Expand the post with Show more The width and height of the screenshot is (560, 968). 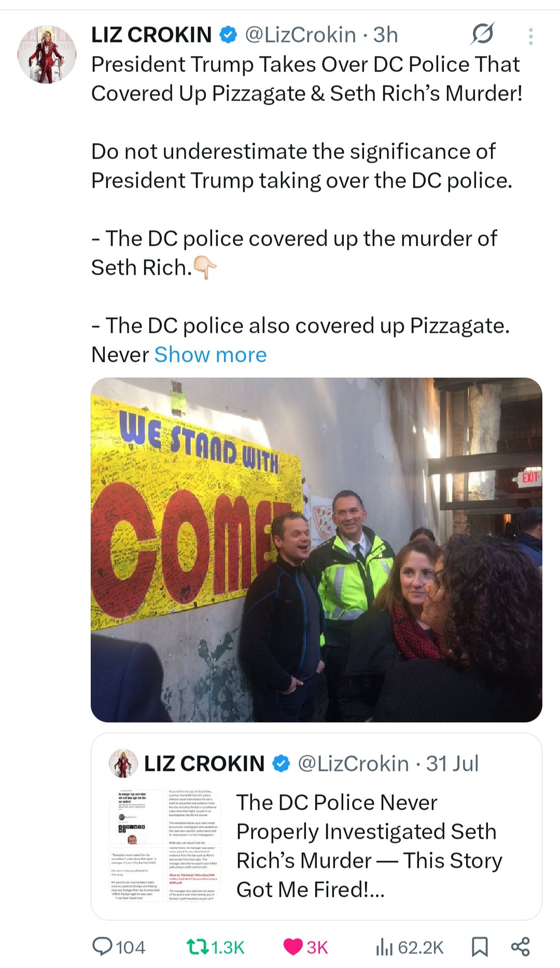click(211, 355)
